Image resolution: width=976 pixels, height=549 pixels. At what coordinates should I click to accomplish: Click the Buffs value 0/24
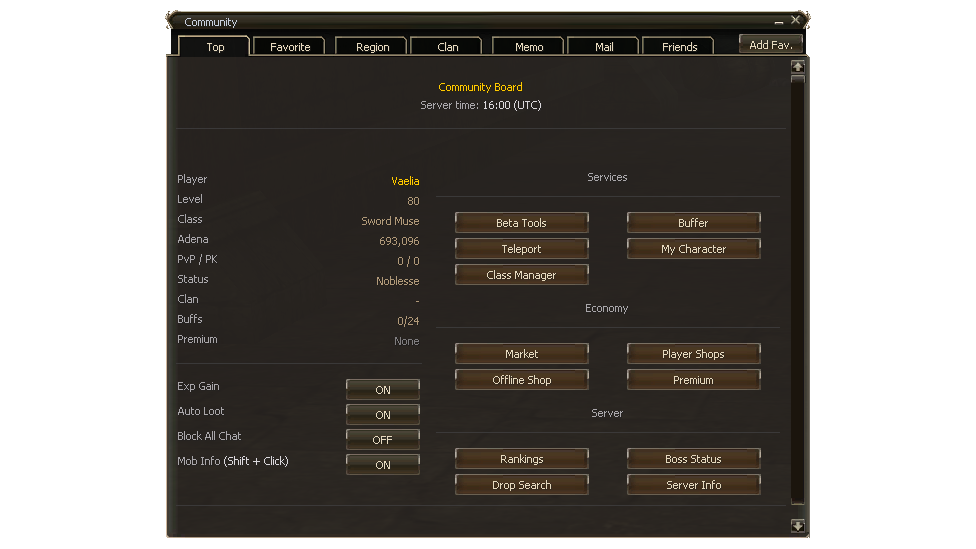point(408,321)
